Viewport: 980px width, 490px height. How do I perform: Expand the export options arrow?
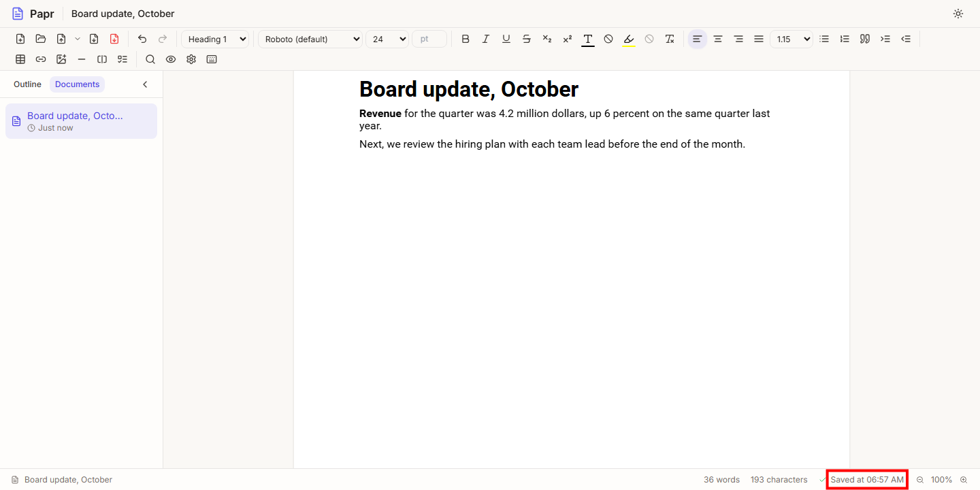(x=77, y=39)
